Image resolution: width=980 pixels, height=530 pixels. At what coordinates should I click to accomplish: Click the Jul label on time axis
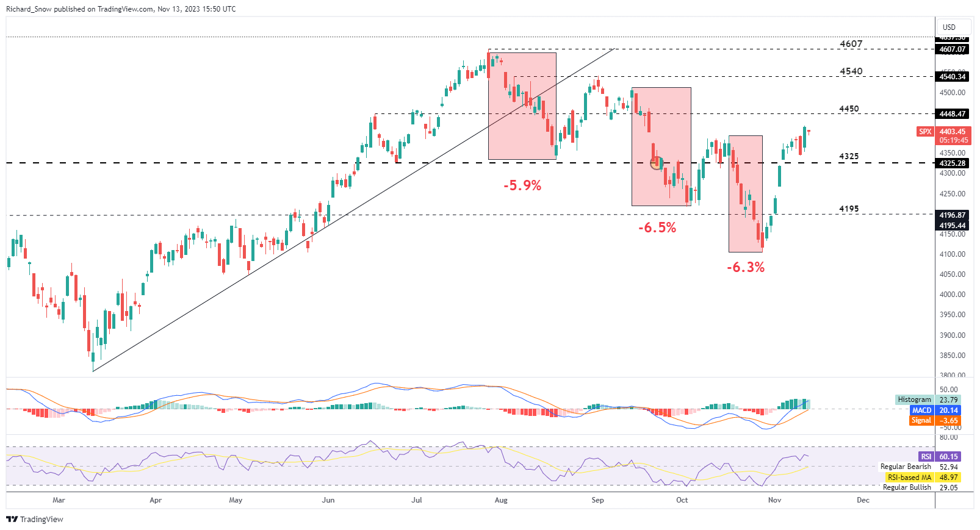tap(417, 500)
